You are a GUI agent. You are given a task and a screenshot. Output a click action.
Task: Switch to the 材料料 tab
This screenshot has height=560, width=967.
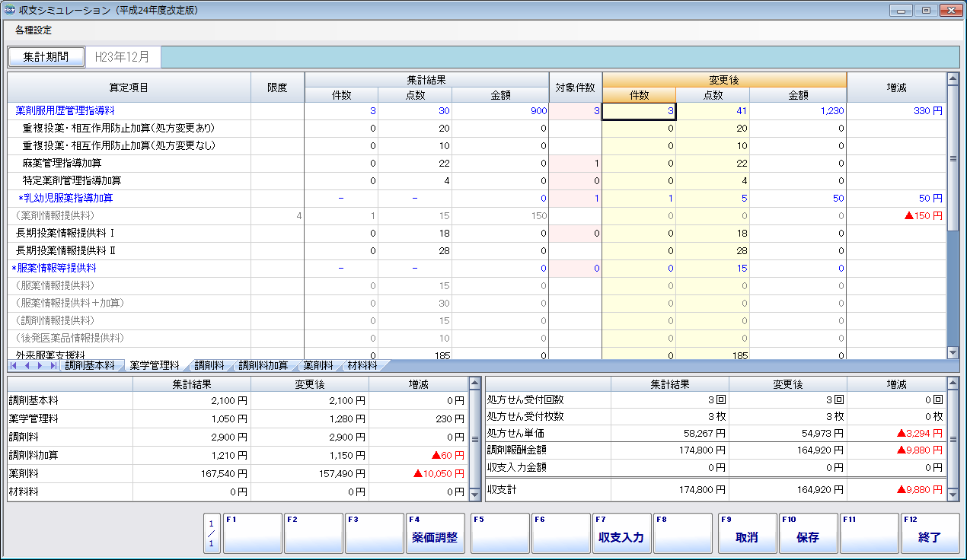coord(363,366)
